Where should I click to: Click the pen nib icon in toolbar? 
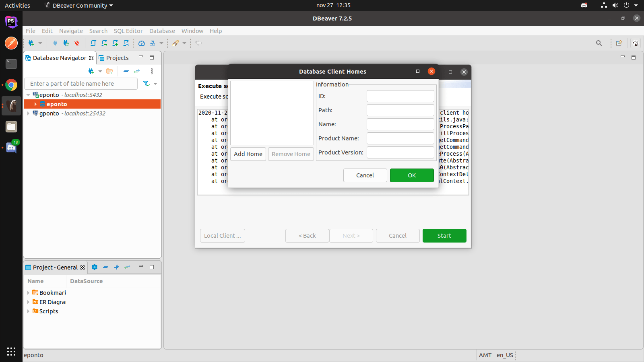(175, 43)
